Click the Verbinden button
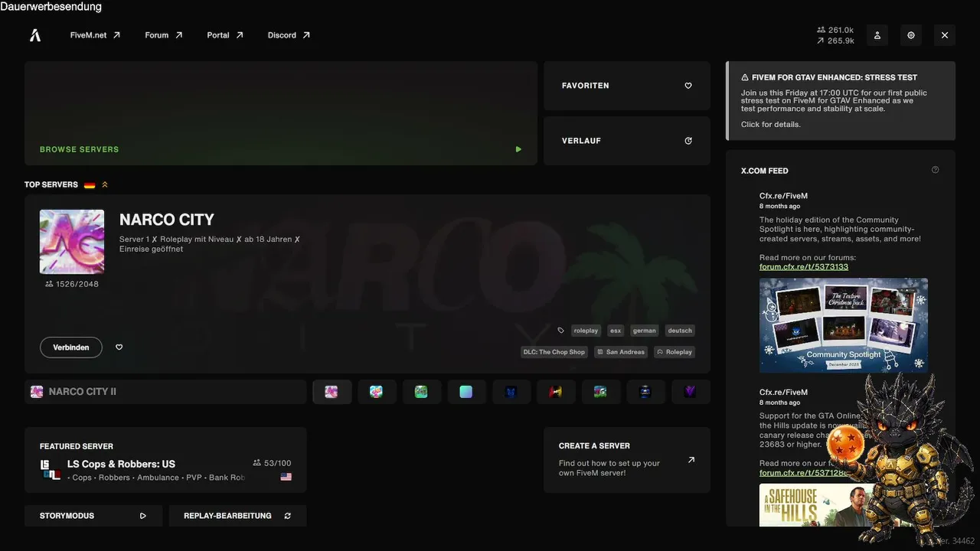The height and width of the screenshot is (551, 980). [71, 347]
